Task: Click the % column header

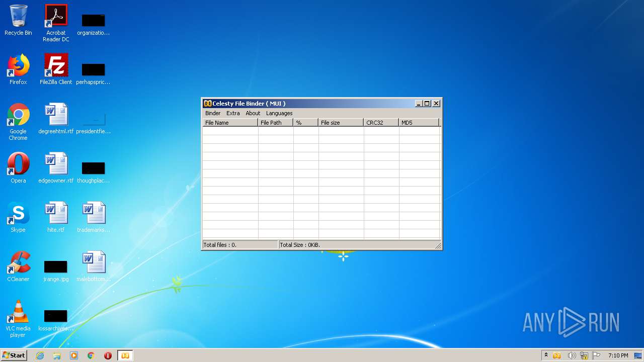Action: click(306, 123)
